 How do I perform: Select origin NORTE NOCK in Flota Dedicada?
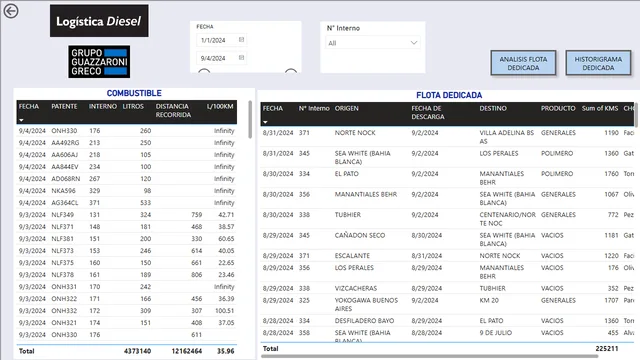pyautogui.click(x=355, y=133)
